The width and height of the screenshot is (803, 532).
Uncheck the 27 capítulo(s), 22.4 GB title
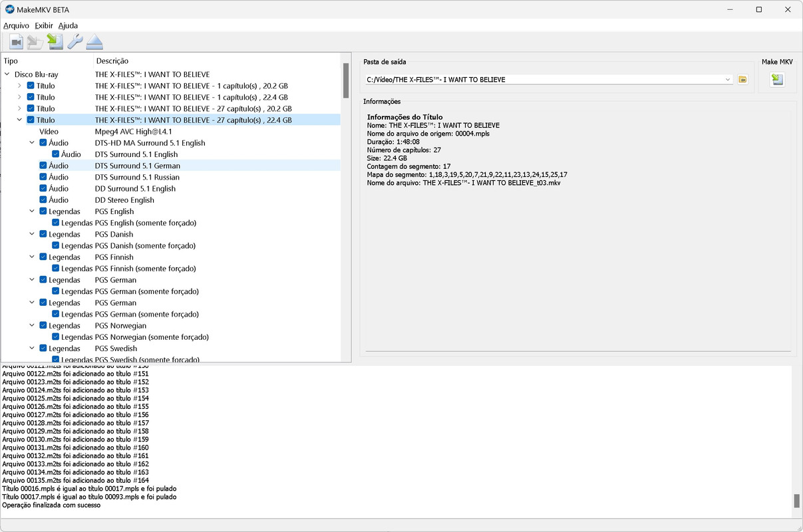tap(31, 120)
